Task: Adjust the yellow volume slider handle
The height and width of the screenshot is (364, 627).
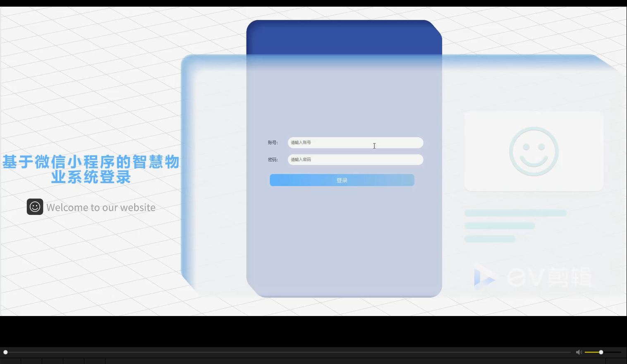Action: pyautogui.click(x=601, y=352)
